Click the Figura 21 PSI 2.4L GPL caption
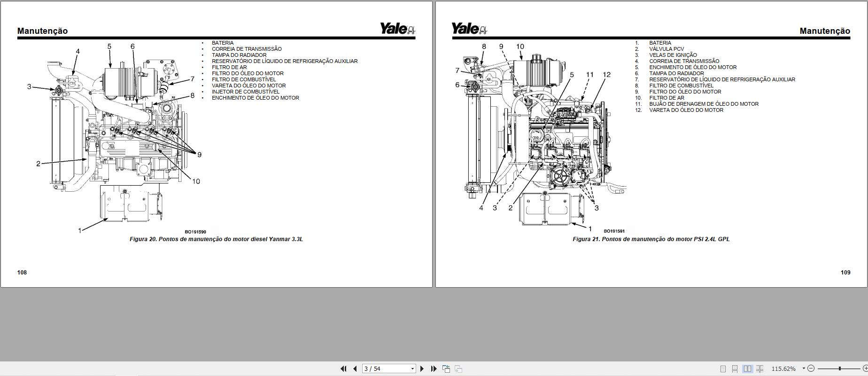The image size is (868, 376). tap(651, 239)
